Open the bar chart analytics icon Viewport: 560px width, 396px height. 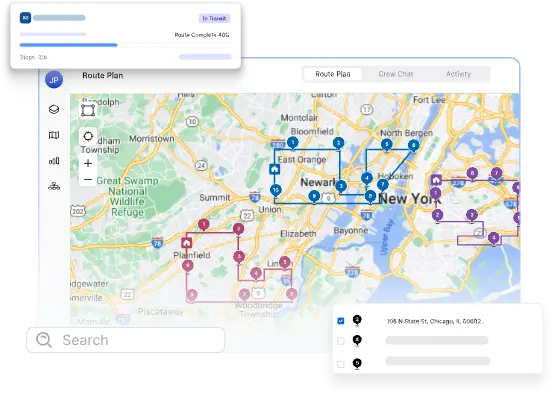54,161
